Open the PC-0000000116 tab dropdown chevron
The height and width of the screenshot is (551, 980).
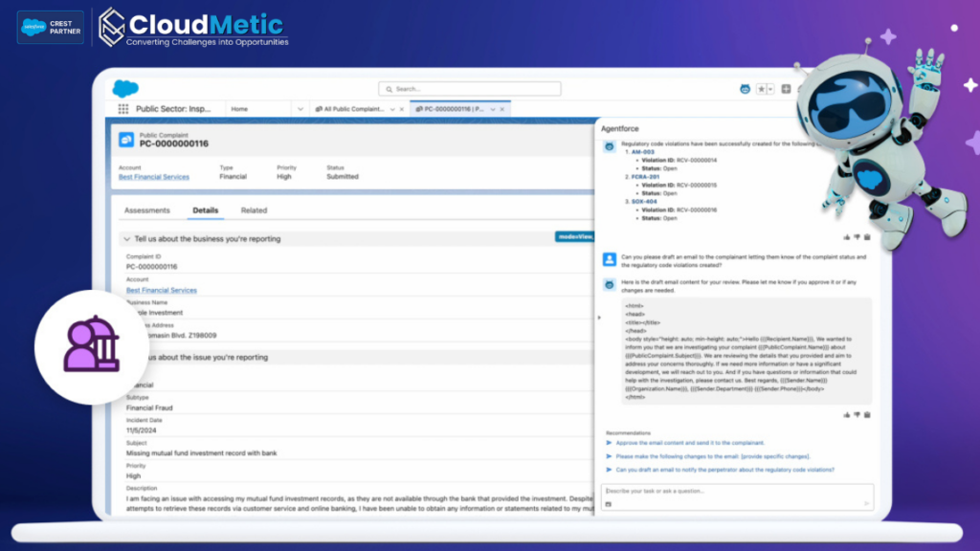493,109
